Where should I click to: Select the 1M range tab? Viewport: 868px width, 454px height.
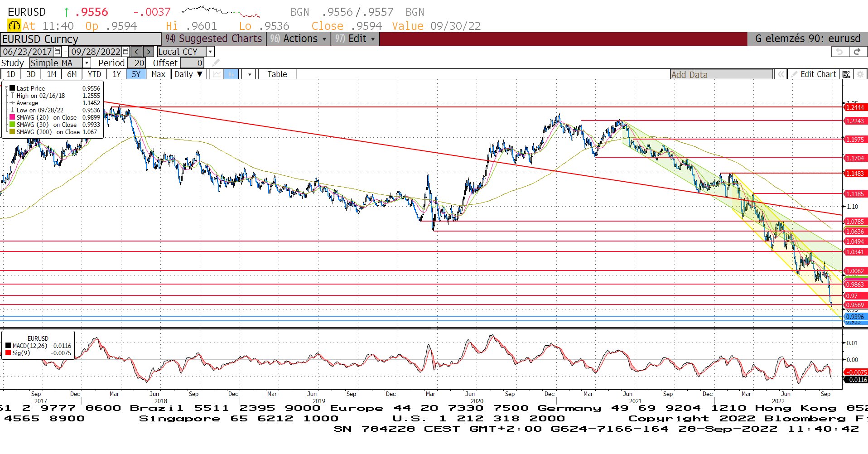[52, 74]
